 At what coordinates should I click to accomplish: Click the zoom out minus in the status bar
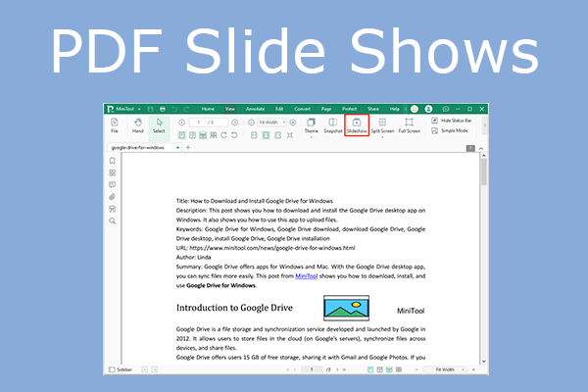click(x=416, y=369)
